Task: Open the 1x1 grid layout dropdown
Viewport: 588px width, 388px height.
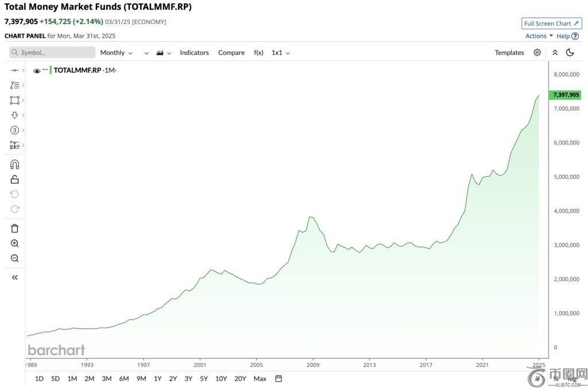Action: pyautogui.click(x=280, y=52)
